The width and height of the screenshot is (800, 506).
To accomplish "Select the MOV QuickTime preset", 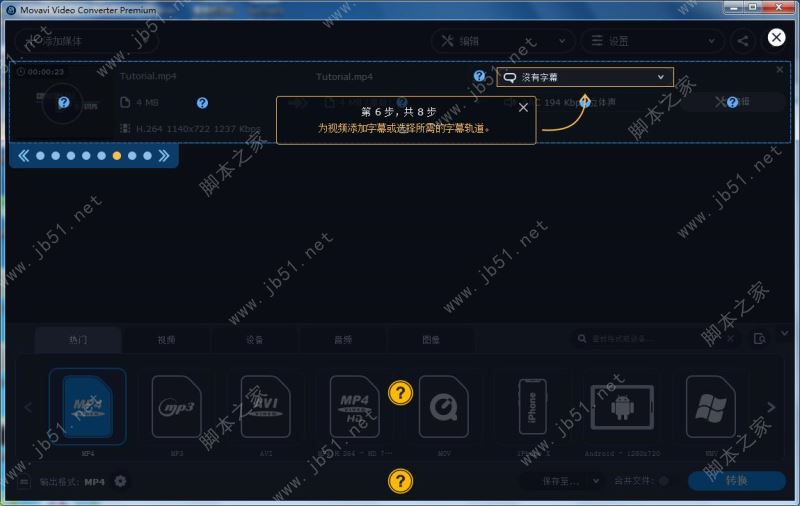I will tap(444, 408).
